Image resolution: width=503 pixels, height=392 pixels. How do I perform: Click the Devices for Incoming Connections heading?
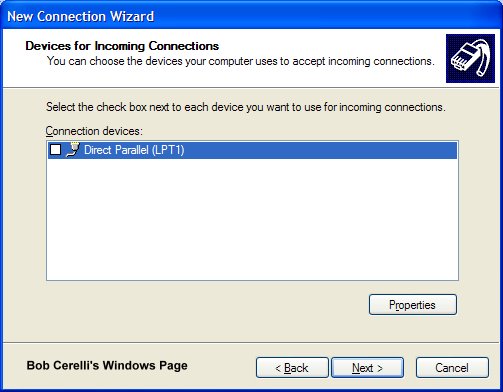(x=122, y=46)
